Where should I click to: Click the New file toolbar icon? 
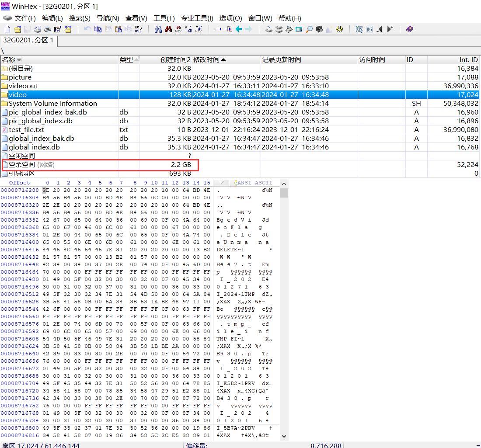(x=7, y=29)
